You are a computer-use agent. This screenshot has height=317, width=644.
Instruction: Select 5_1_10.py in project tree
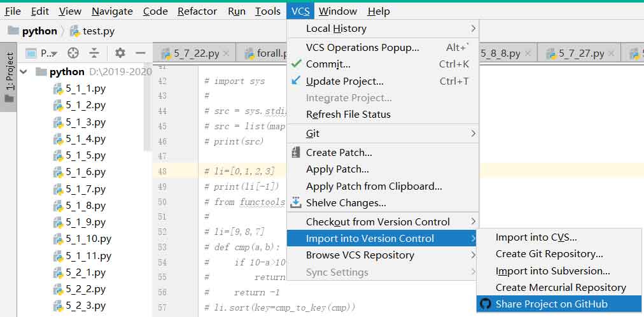(83, 239)
